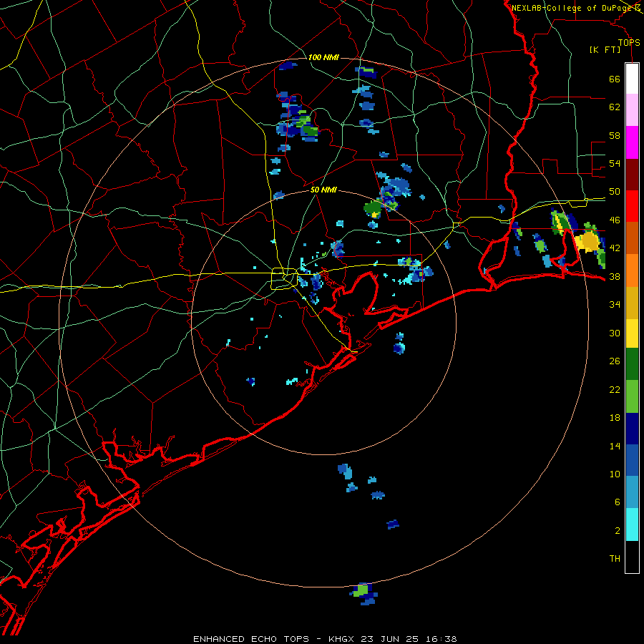Click the bright yellow legend swatch
The width and height of the screenshot is (644, 644).
(632, 333)
